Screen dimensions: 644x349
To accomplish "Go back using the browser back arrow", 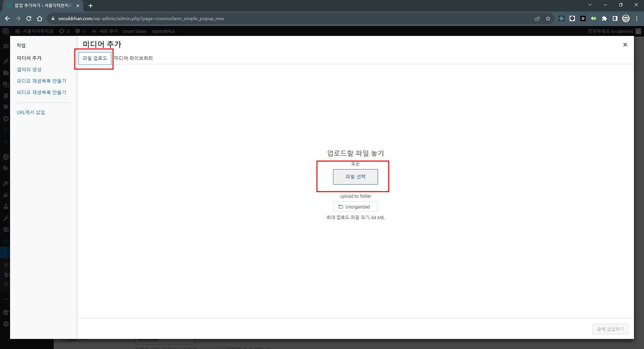I will 7,18.
